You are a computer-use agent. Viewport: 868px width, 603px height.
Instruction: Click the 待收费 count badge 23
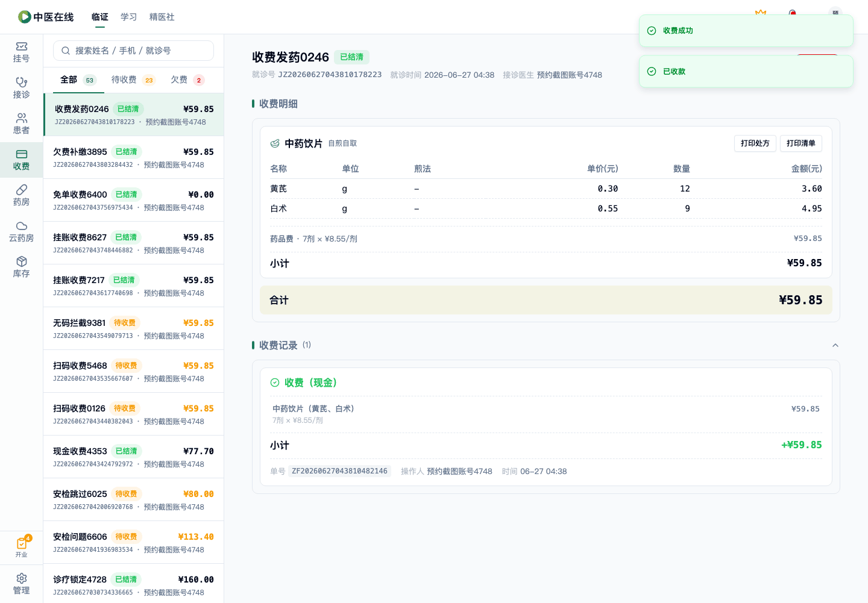(149, 80)
